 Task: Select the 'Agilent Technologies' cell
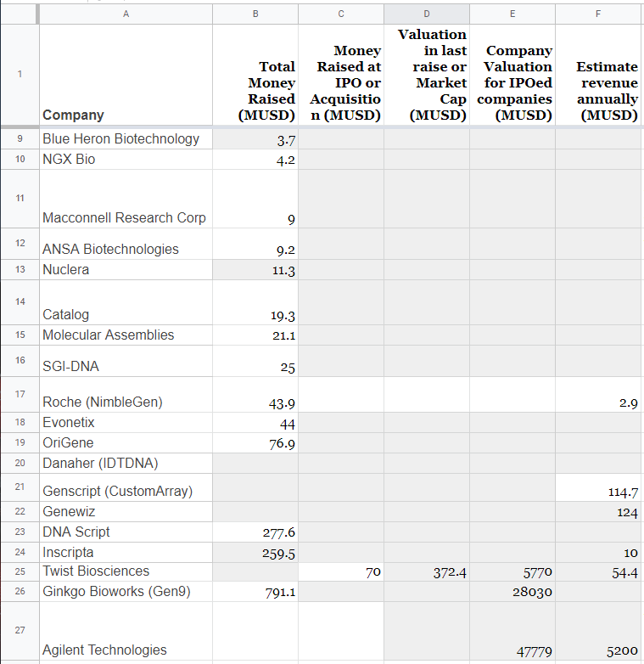coord(126,631)
